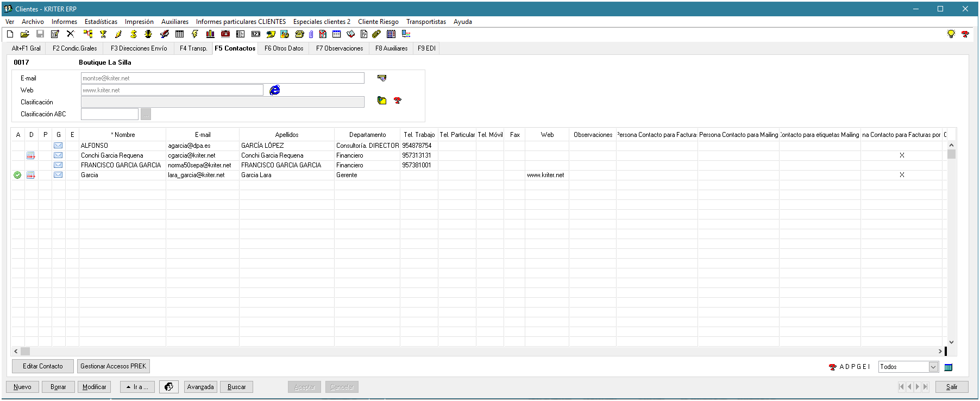The image size is (980, 401).
Task: Click the dark blue grid calendar icon
Action: click(391, 34)
